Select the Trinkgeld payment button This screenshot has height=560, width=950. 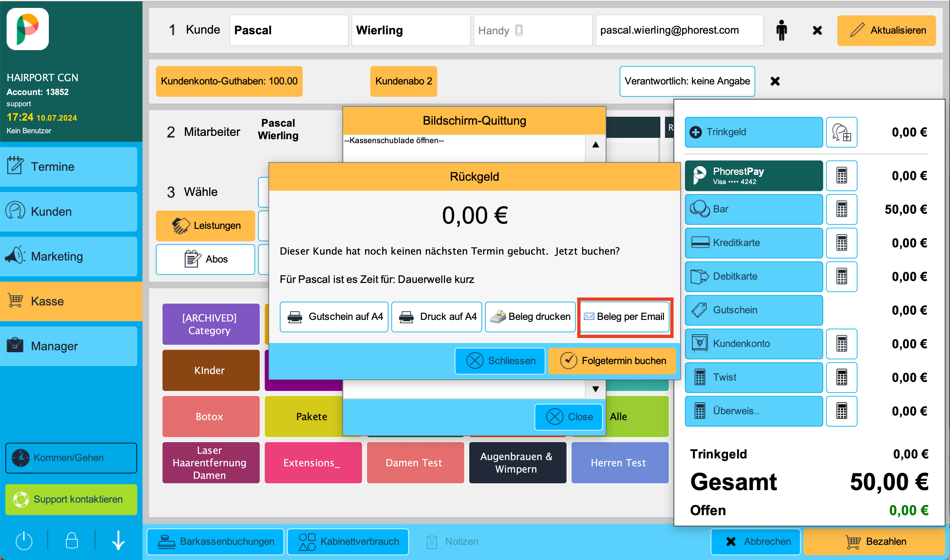pyautogui.click(x=753, y=132)
